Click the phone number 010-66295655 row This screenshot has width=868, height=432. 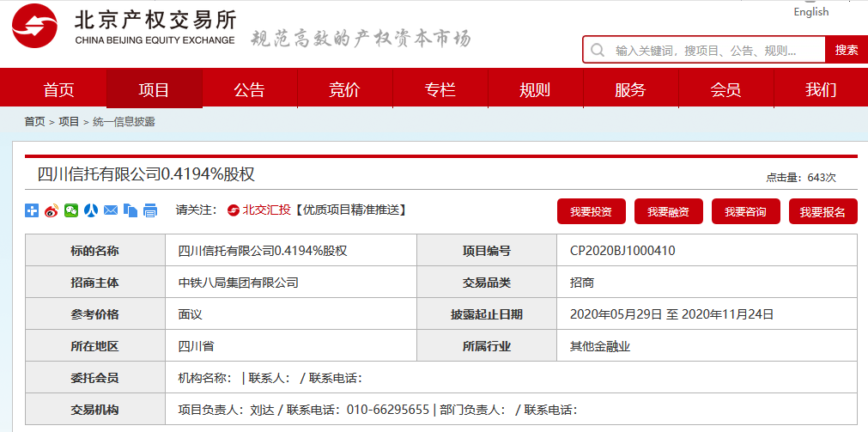point(388,410)
